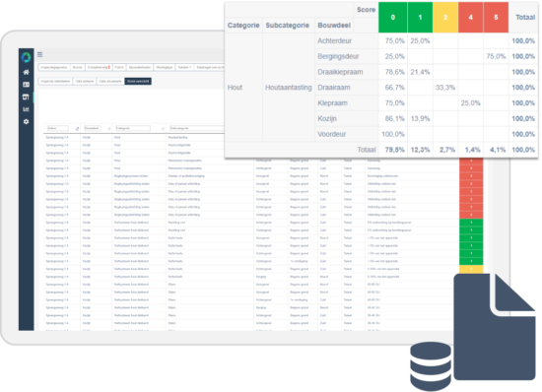Click the Categorie column filter field
Screen dimensions: 542x392
(x=133, y=128)
